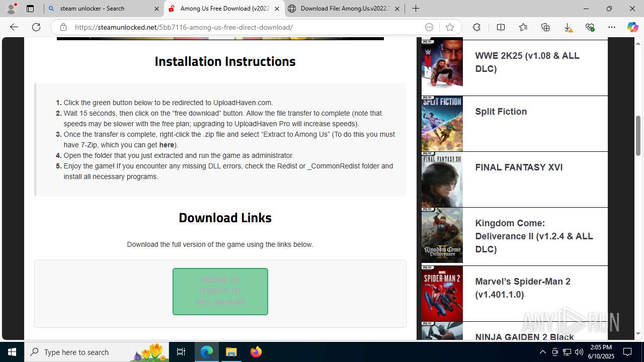
Task: Open Microsoft Edge from the taskbar
Action: tap(207, 352)
